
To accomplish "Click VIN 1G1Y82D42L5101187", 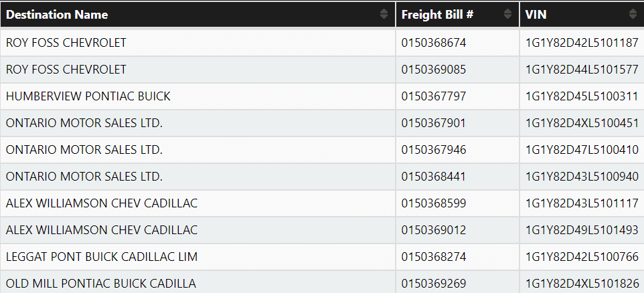I will pos(582,43).
